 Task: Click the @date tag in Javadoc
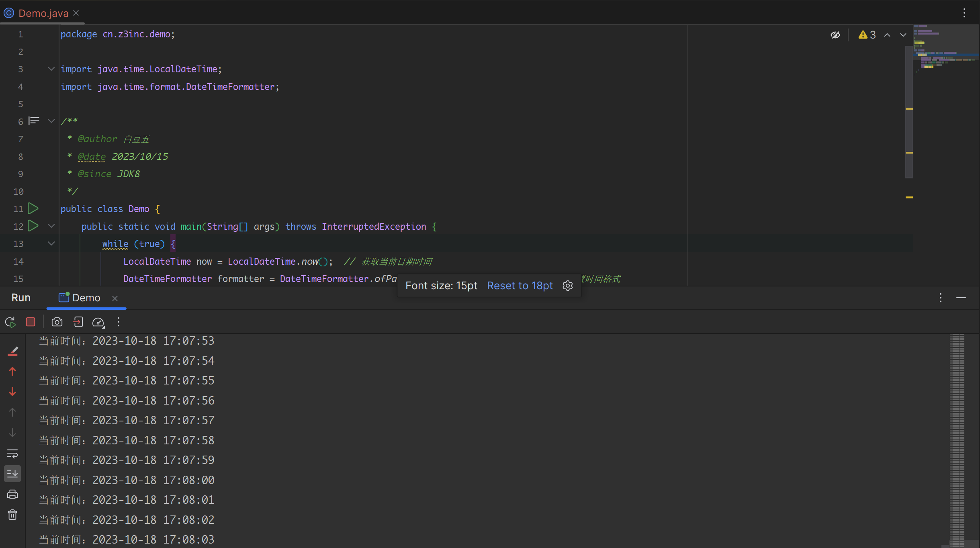coord(92,157)
